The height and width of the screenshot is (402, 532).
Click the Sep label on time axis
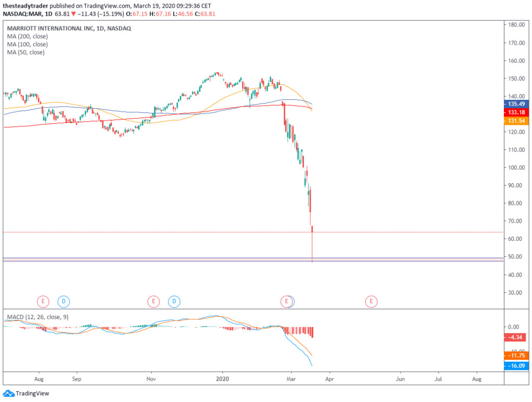[x=77, y=379]
